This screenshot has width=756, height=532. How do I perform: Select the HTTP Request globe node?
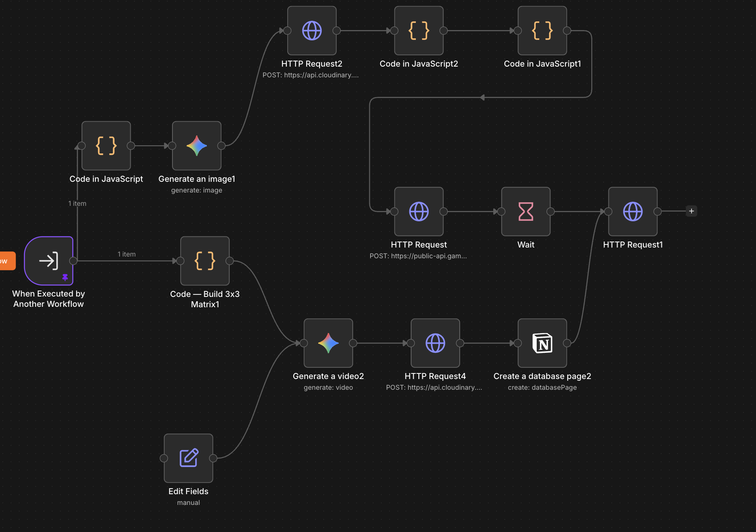(x=419, y=211)
